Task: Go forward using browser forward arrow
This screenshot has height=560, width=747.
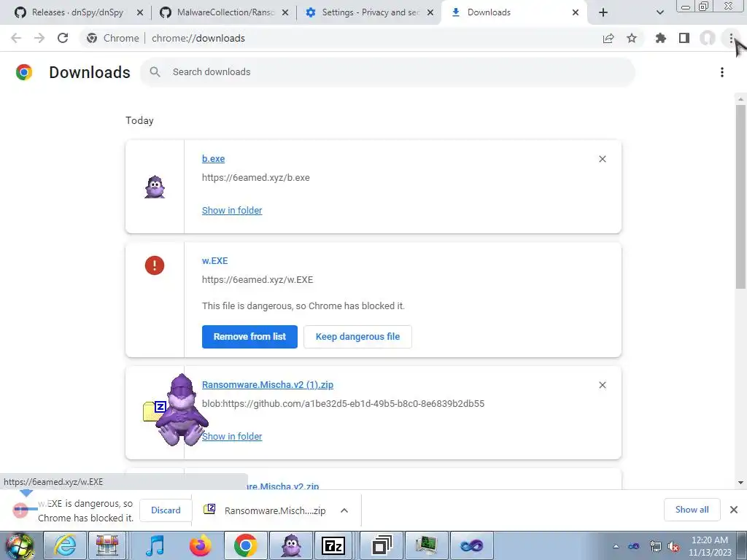Action: click(x=39, y=38)
